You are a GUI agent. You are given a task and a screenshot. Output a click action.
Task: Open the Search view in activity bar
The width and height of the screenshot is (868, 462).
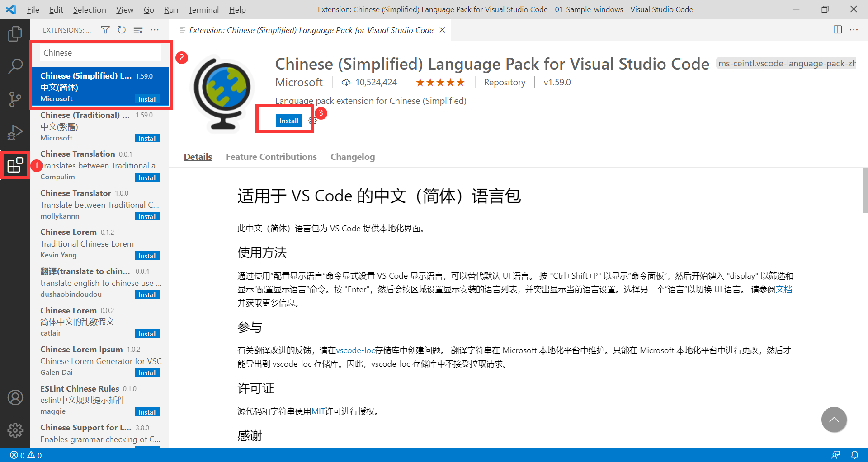[x=15, y=66]
